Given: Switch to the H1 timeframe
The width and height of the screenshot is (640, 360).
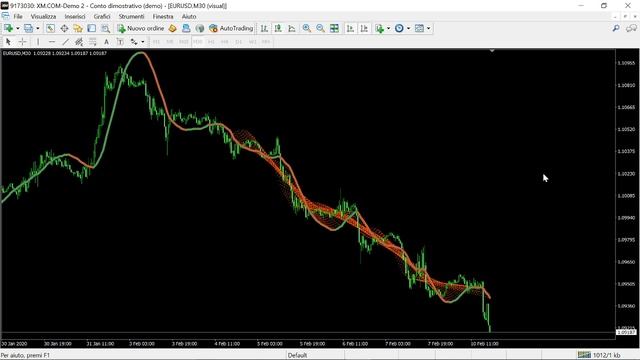Looking at the screenshot, I should coord(211,42).
